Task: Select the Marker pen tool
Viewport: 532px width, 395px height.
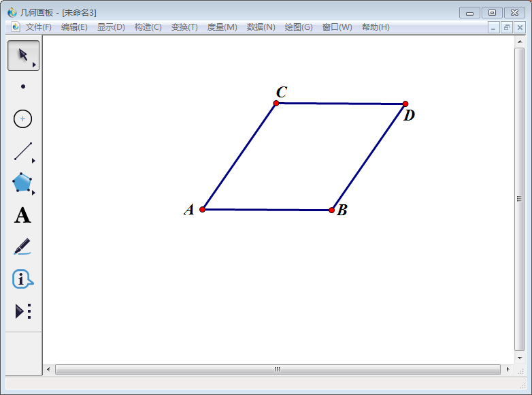Action: (x=22, y=247)
